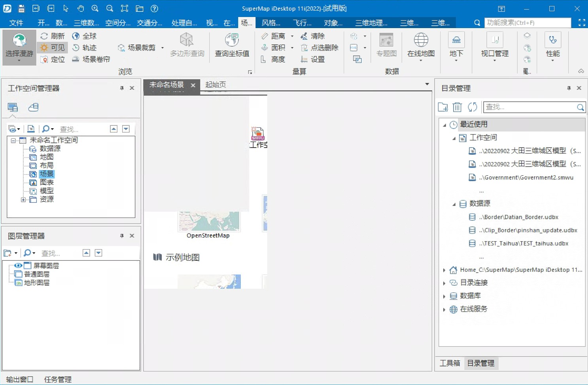Select 场景 in workspace tree

coord(47,174)
